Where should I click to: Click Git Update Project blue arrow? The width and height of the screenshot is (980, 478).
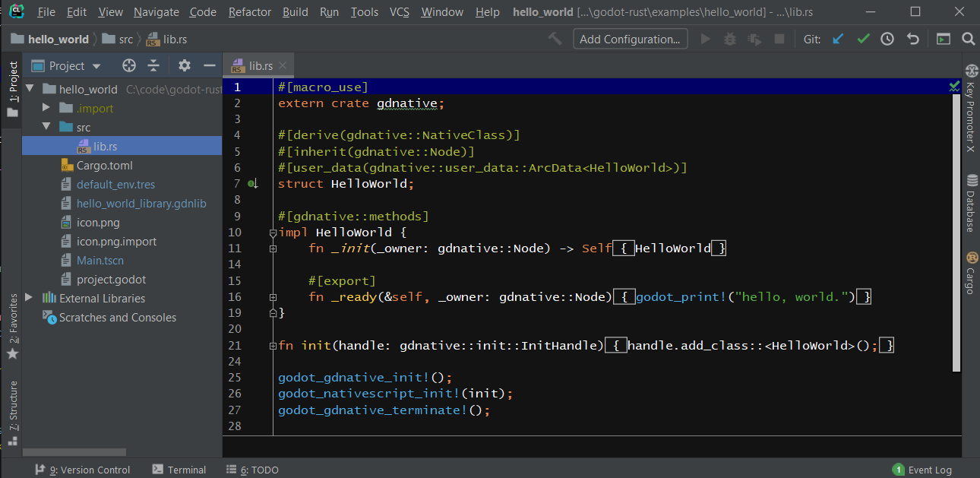(x=838, y=39)
